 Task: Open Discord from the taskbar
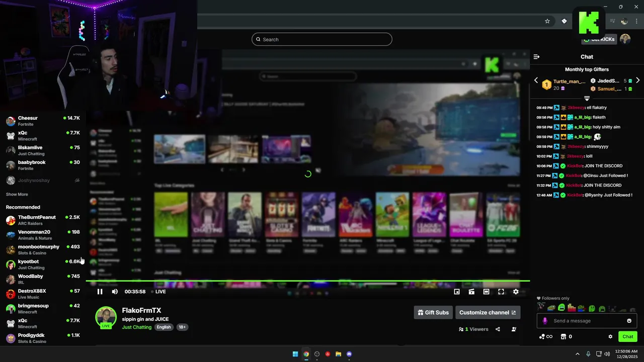349,354
